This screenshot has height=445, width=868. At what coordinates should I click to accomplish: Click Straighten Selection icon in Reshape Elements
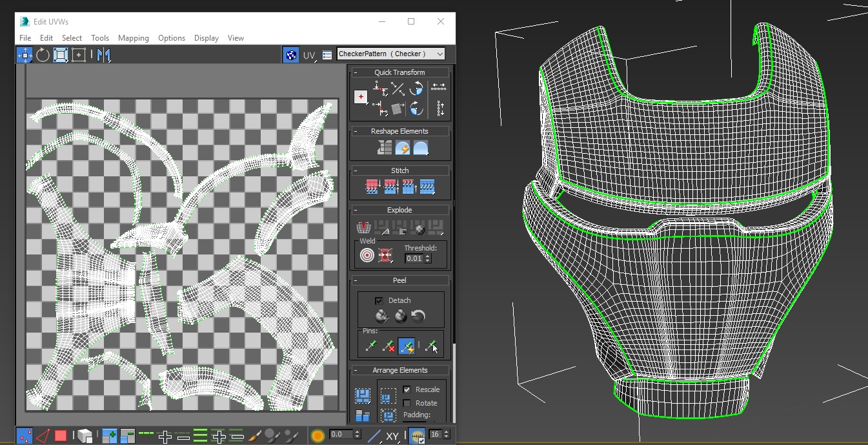(385, 149)
